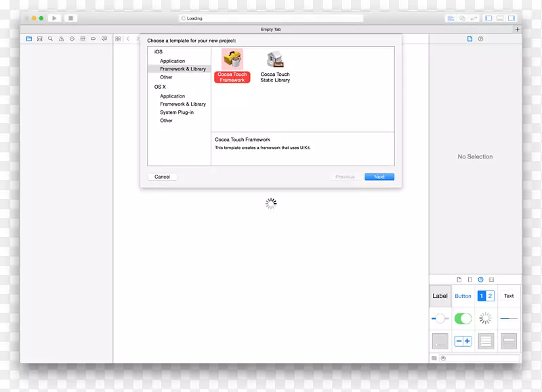
Task: Toggle the left Navigator panel visibility
Action: point(488,18)
